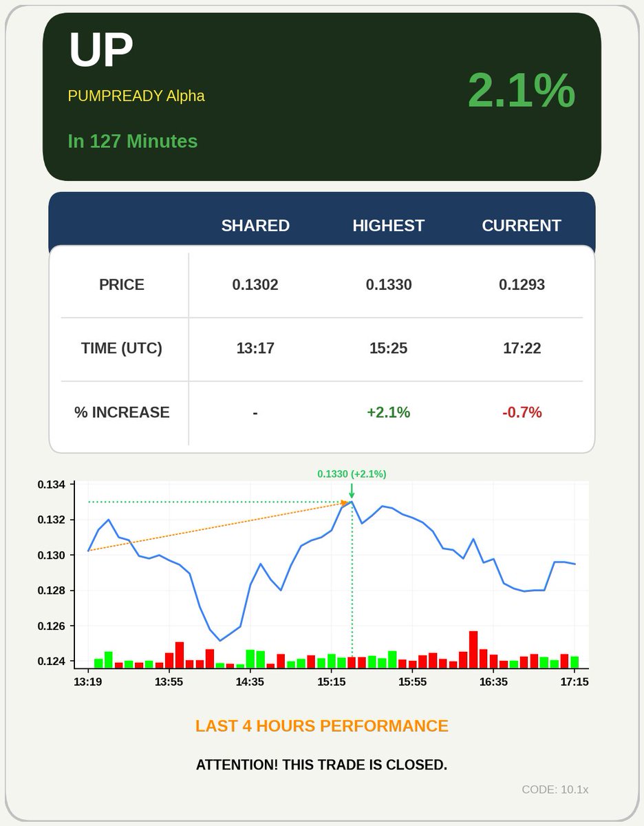Click the green peak arrow marker
The width and height of the screenshot is (644, 826).
352,491
